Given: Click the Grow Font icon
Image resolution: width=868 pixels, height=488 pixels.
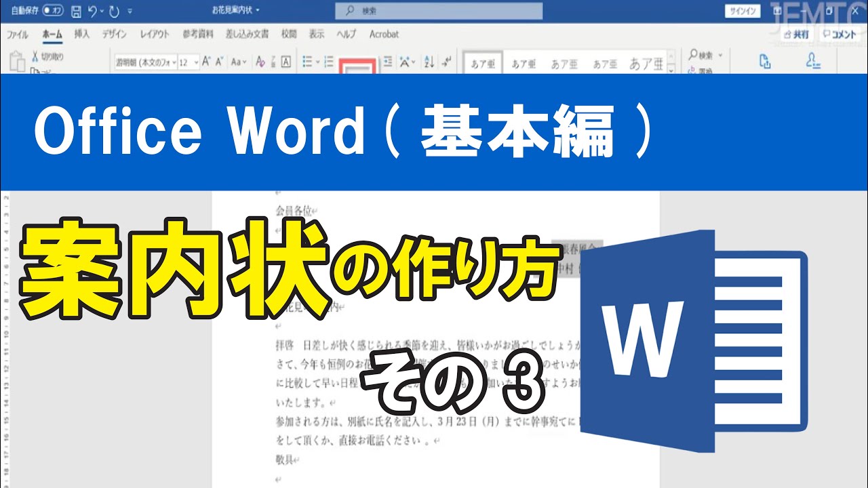Looking at the screenshot, I should (207, 62).
